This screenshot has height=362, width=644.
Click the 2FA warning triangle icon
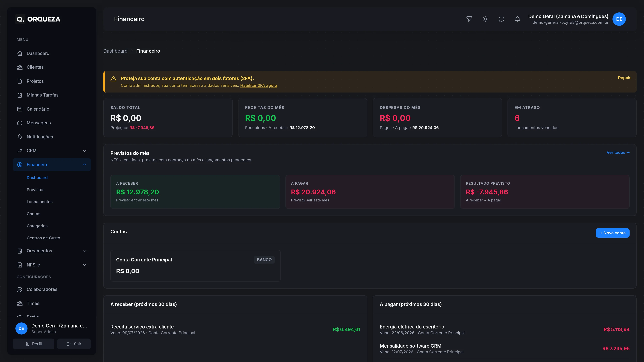[x=113, y=79]
